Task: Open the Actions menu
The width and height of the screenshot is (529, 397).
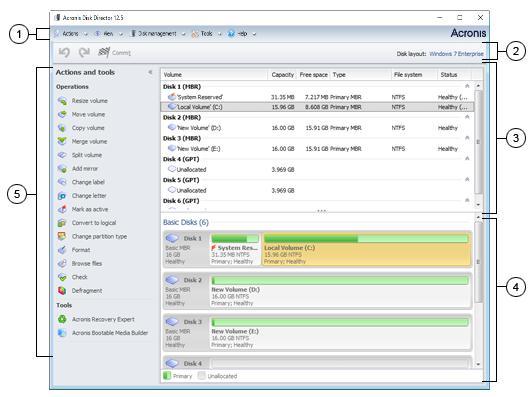Action: [71, 33]
